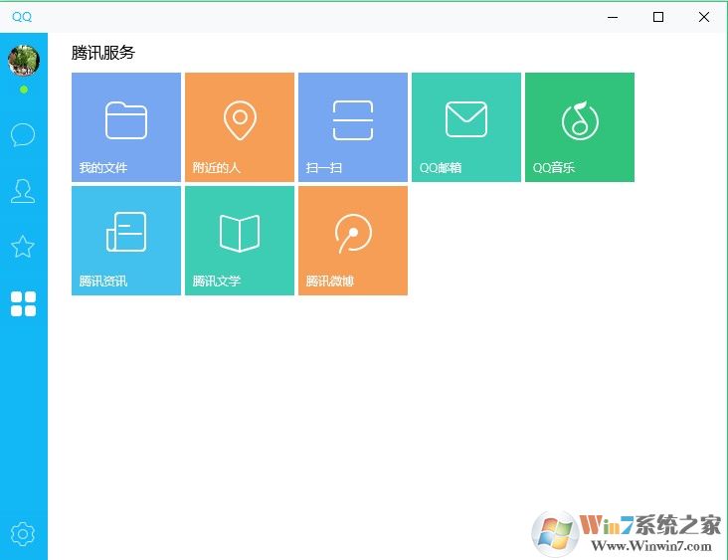Open the messages chat bubble icon
This screenshot has height=560, width=728.
click(23, 135)
